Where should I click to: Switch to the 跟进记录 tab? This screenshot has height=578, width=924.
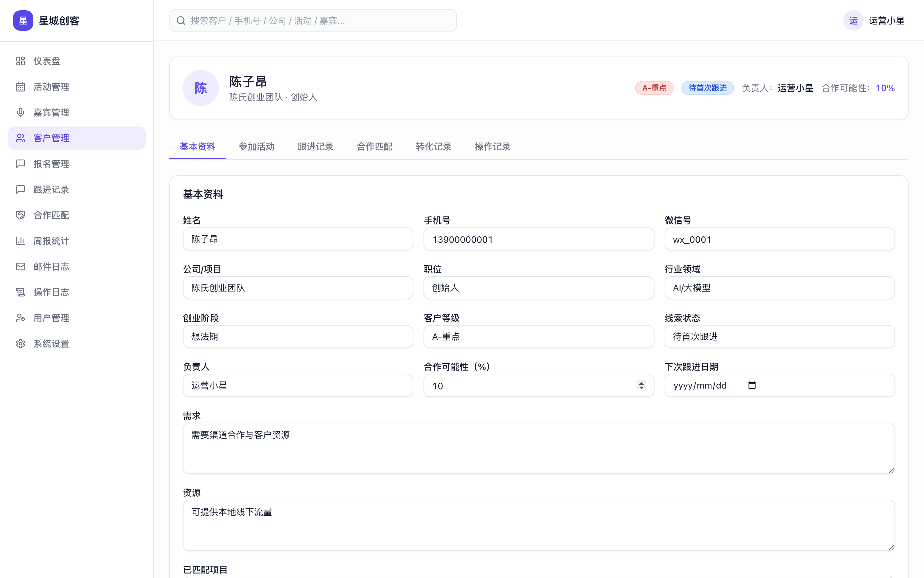[315, 146]
